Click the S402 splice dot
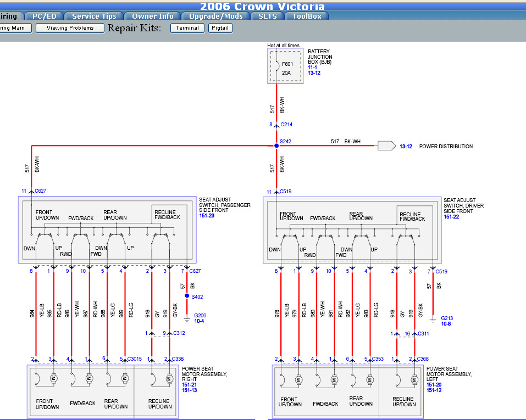526x420 pixels. 187,295
